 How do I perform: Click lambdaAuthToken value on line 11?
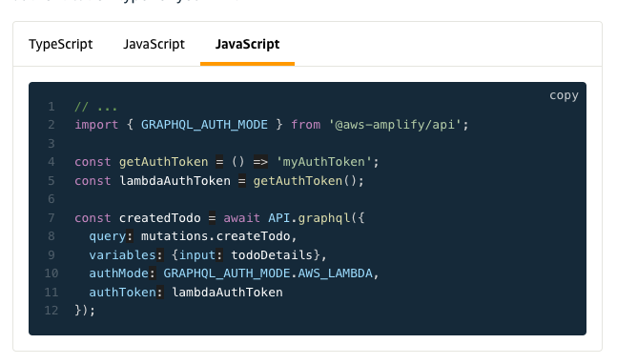tap(227, 293)
